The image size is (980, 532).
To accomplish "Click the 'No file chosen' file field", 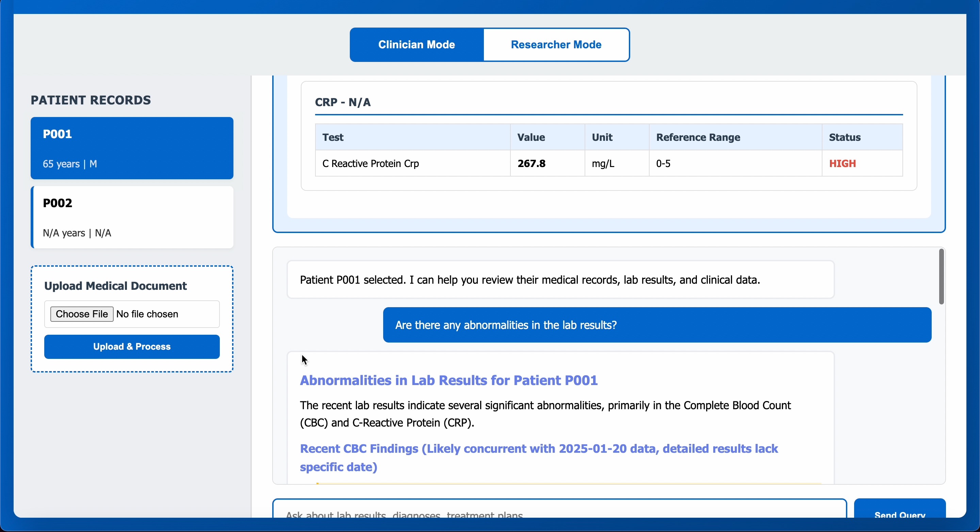I will tap(147, 314).
